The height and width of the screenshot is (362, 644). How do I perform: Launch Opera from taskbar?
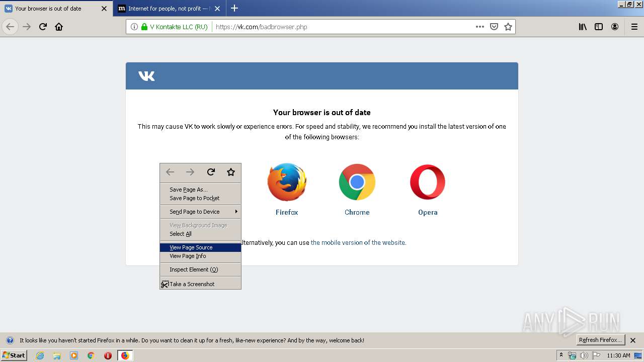pyautogui.click(x=108, y=355)
